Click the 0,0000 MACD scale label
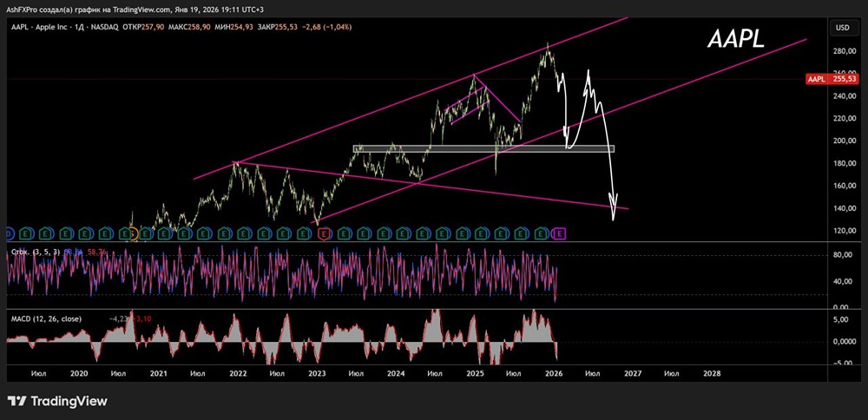This screenshot has height=420, width=868. tap(845, 341)
